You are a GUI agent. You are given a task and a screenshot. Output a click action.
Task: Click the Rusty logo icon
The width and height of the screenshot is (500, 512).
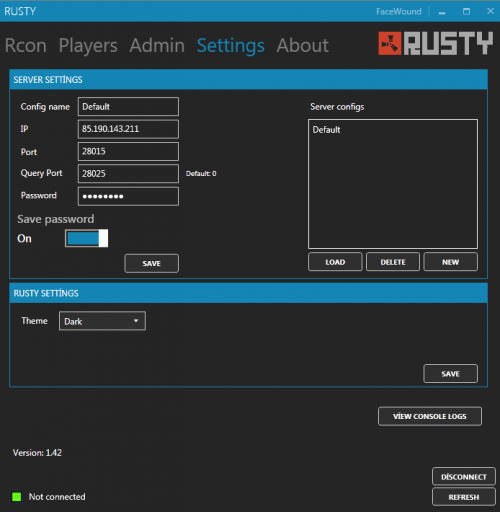point(390,43)
